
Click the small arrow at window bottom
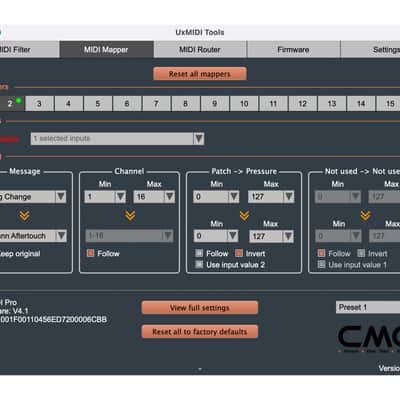point(200,369)
